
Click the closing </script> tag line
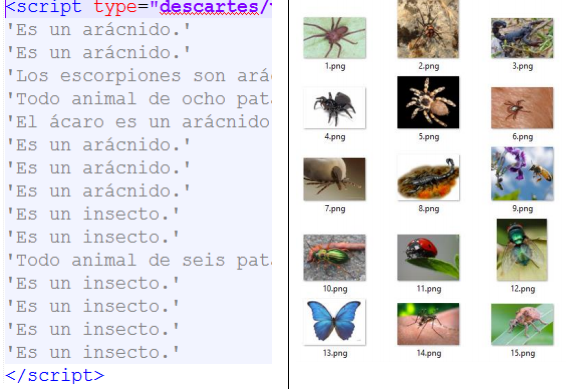pos(55,376)
